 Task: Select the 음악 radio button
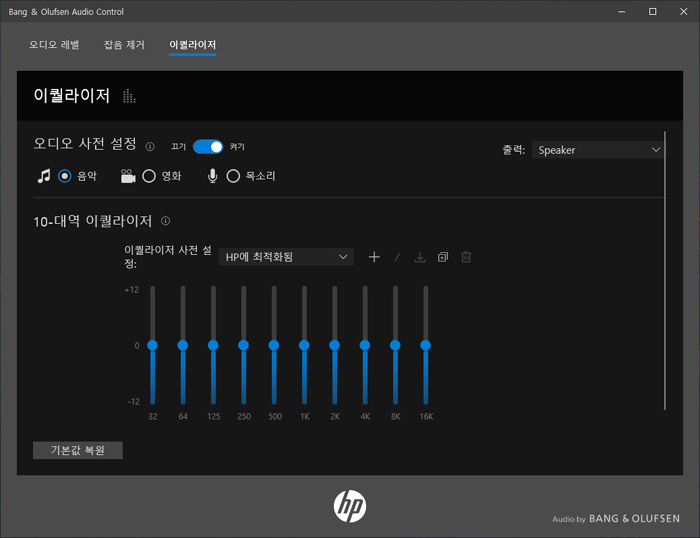(65, 176)
